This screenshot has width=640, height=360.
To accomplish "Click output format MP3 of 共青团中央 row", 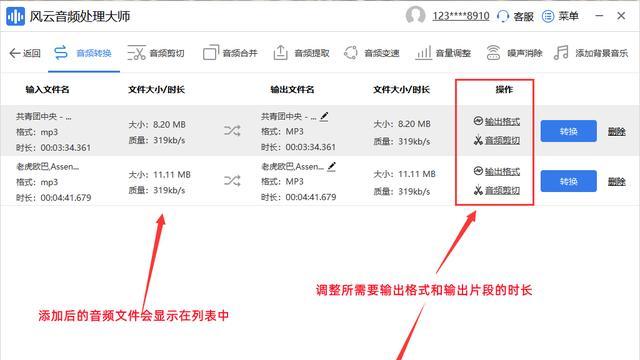I will (x=294, y=131).
